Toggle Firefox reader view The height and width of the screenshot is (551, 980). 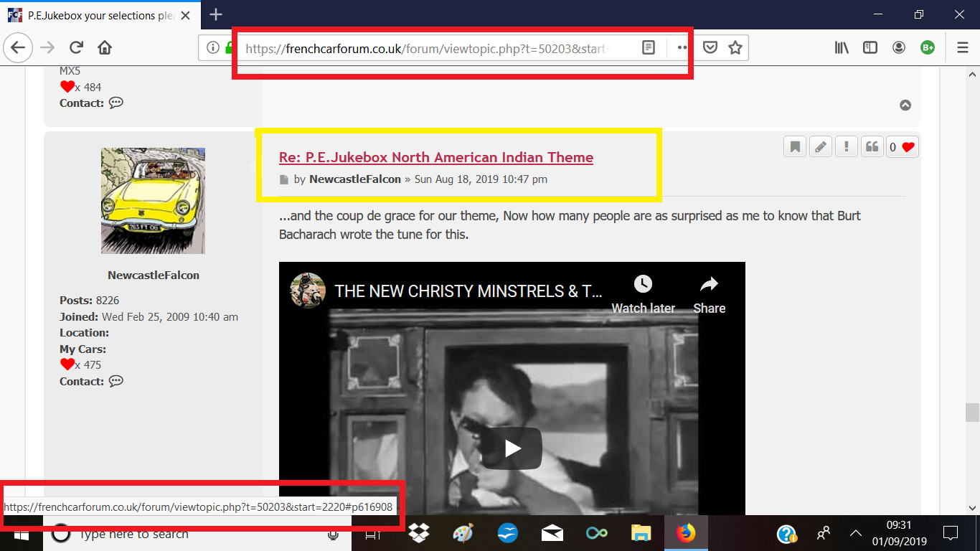coord(648,48)
